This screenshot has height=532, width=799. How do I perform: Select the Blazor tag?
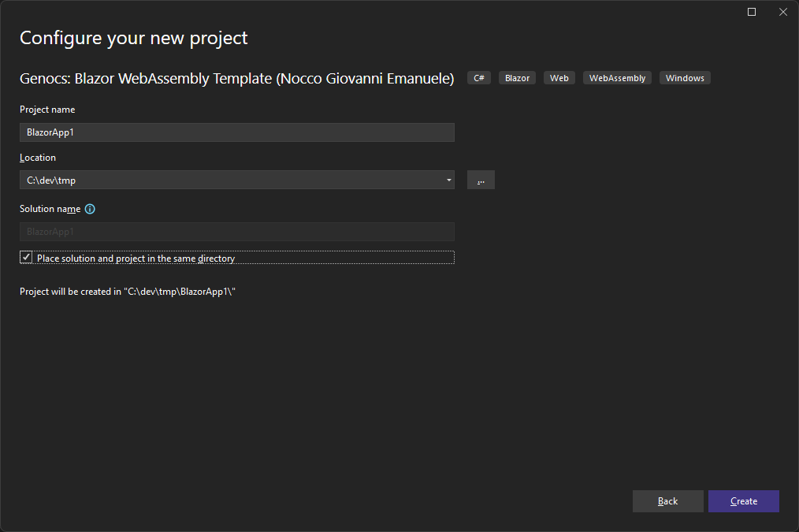tap(518, 78)
